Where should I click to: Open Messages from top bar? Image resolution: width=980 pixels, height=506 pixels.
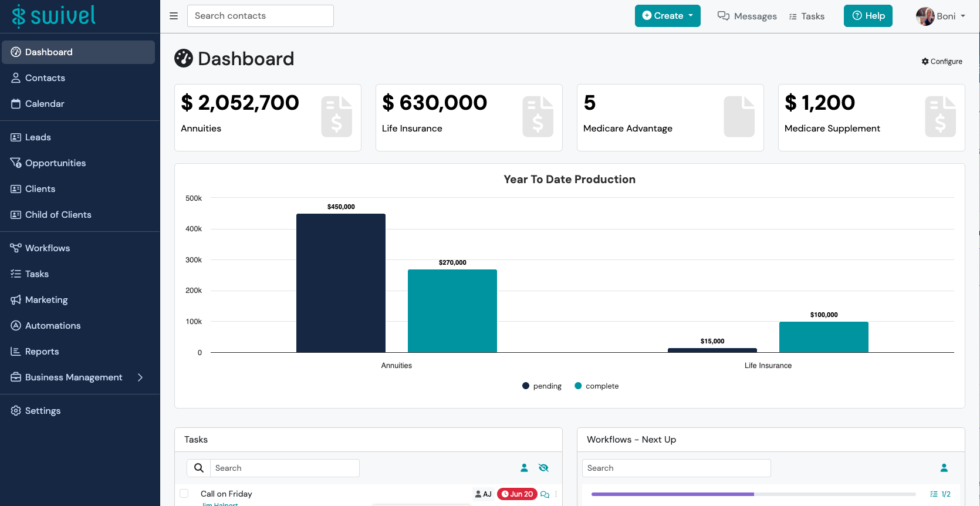747,16
